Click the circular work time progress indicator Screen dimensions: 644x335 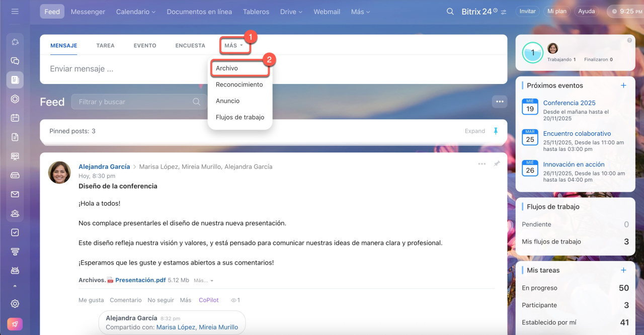[532, 52]
